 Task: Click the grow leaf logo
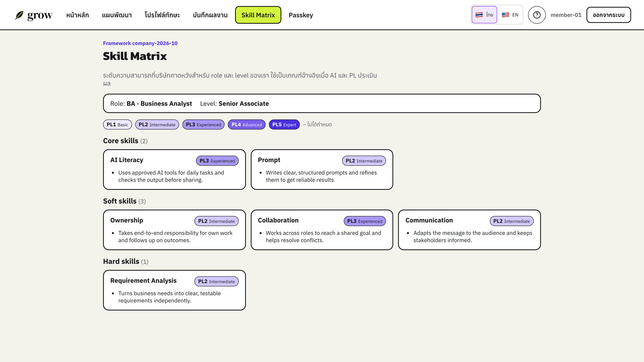click(33, 15)
